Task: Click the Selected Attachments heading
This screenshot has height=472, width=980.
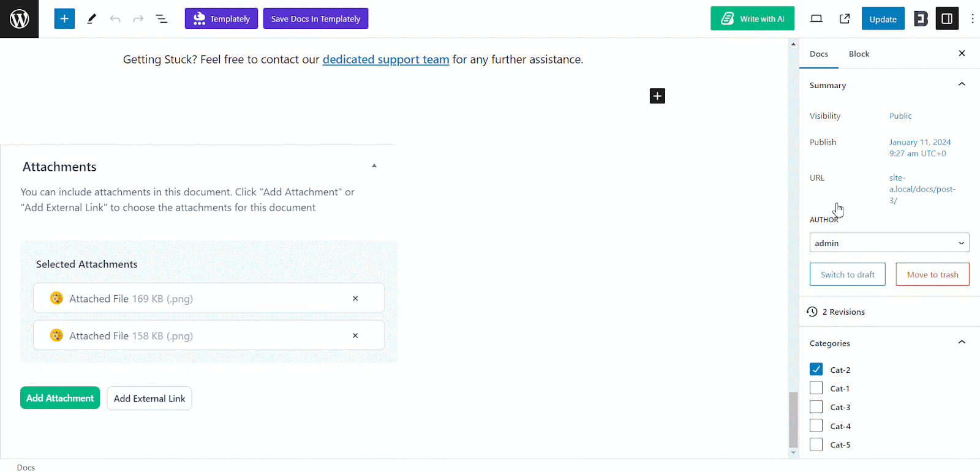Action: (x=87, y=264)
